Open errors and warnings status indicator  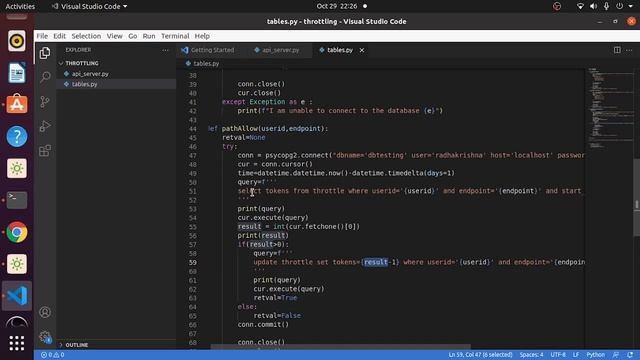click(52, 355)
